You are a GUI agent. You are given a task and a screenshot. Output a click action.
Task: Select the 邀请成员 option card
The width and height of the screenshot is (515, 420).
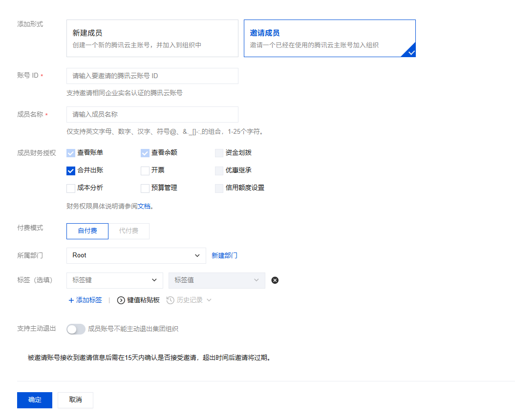(329, 39)
